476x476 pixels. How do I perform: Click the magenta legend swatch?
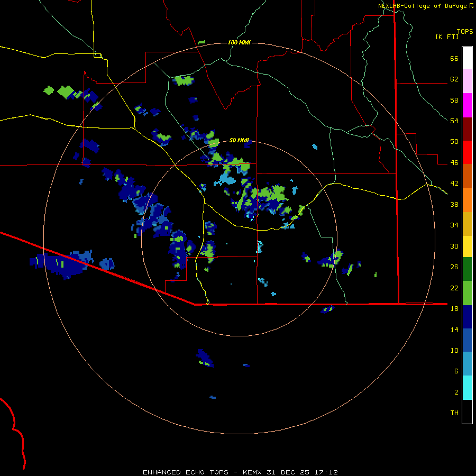point(467,105)
